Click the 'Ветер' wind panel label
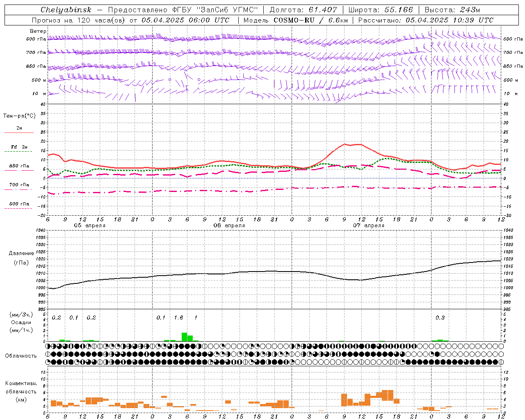The width and height of the screenshot is (525, 420). 38,31
